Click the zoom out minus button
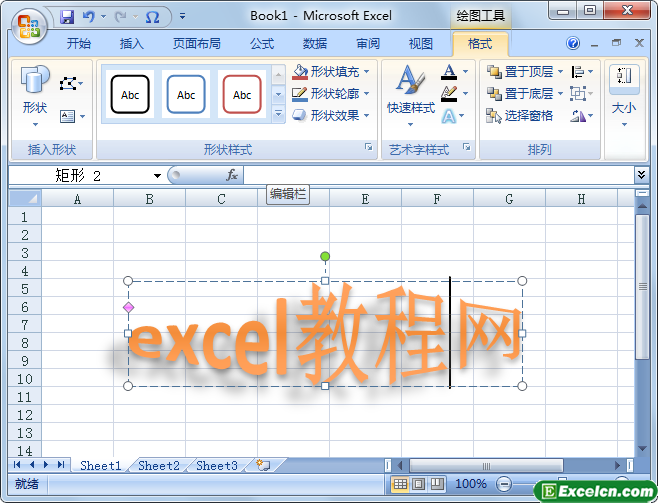Image resolution: width=658 pixels, height=503 pixels. 504,485
